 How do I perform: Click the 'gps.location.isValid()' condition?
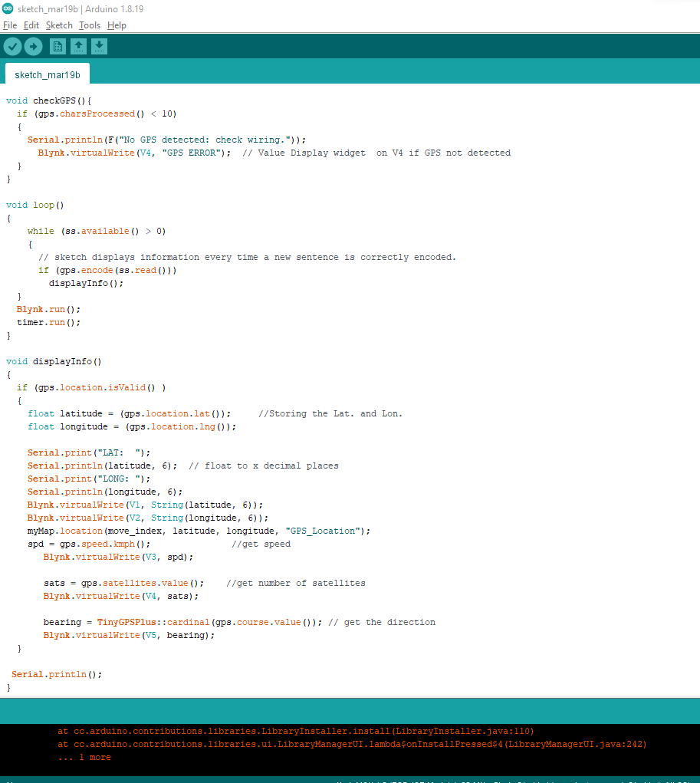(97, 387)
